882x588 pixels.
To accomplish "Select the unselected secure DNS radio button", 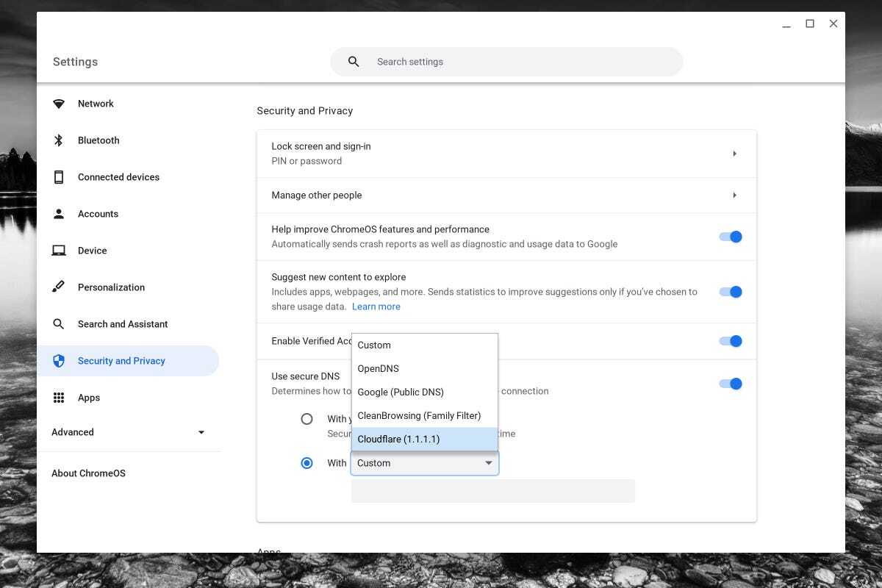I will coord(307,419).
